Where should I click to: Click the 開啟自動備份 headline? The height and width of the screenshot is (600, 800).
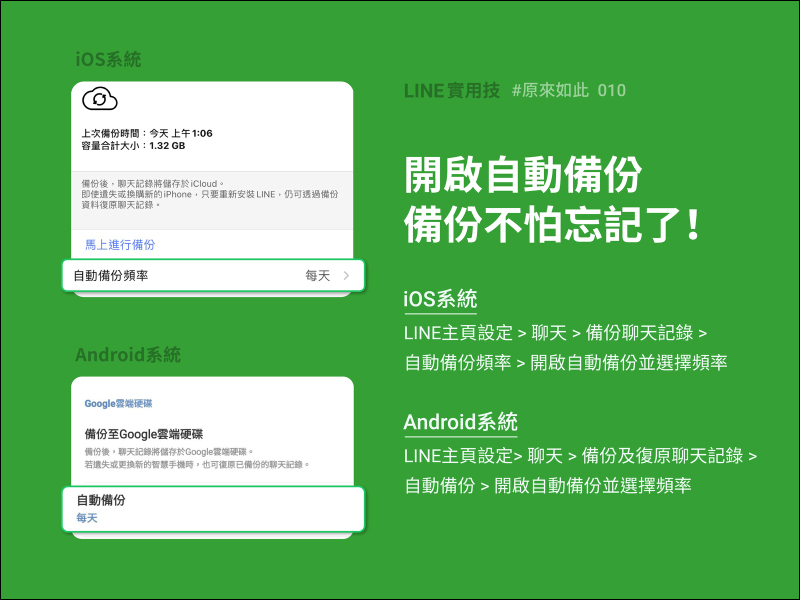(x=523, y=175)
